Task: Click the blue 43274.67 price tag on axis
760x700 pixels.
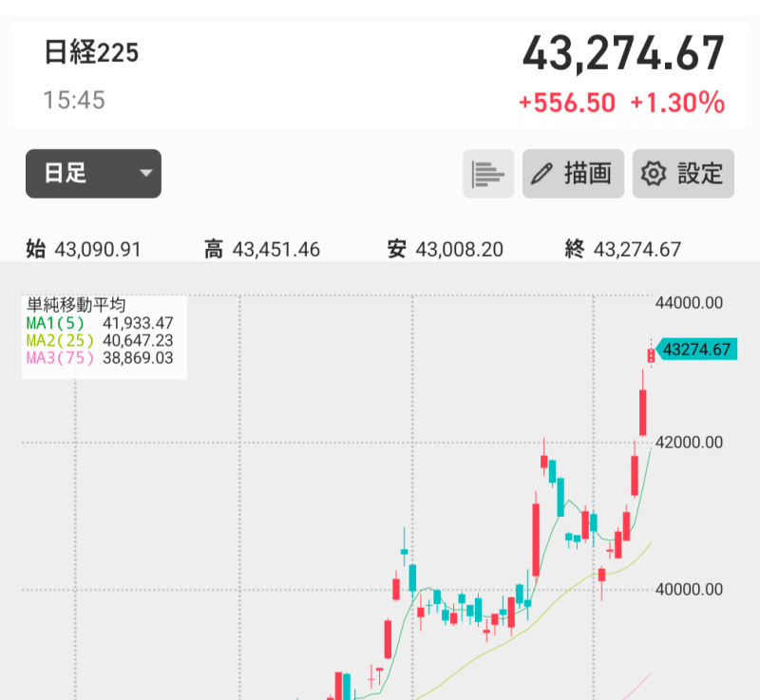Action: point(696,350)
